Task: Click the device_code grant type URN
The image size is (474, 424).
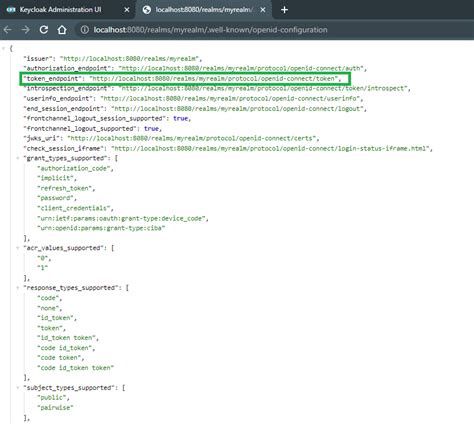Action: 121,219
